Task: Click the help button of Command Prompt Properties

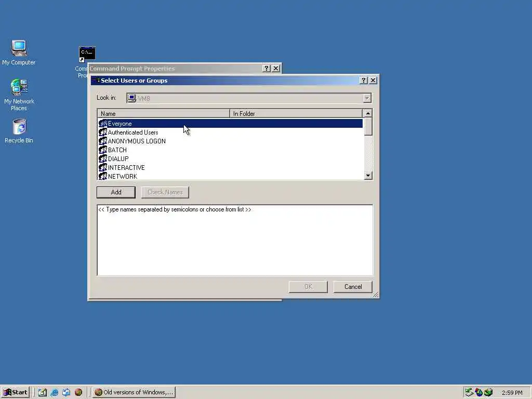Action: pos(267,68)
